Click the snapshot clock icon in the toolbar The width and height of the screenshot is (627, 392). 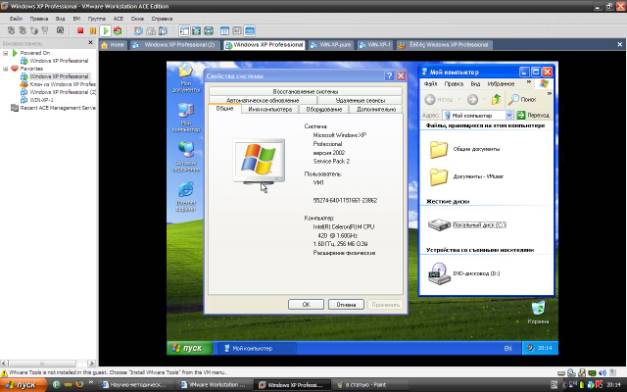tap(138, 30)
